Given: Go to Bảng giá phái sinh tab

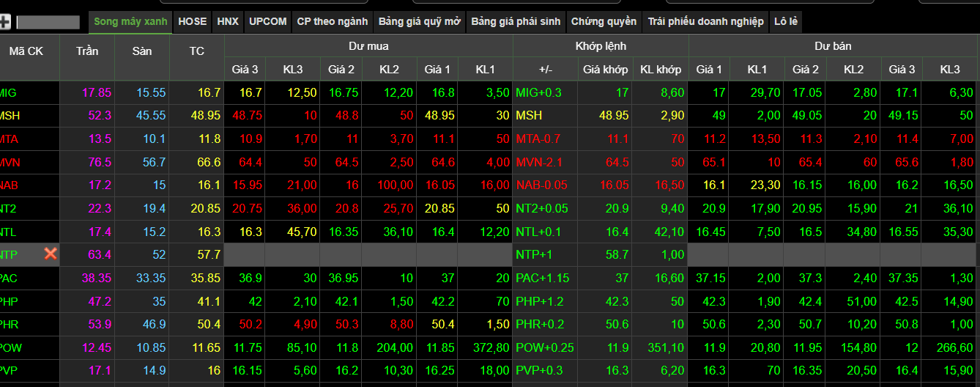Looking at the screenshot, I should point(516,22).
